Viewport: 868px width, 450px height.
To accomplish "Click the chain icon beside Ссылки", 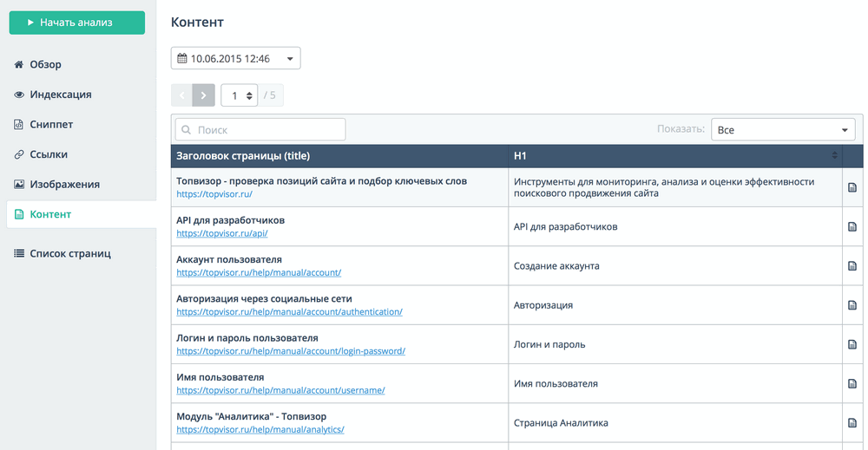I will 19,154.
